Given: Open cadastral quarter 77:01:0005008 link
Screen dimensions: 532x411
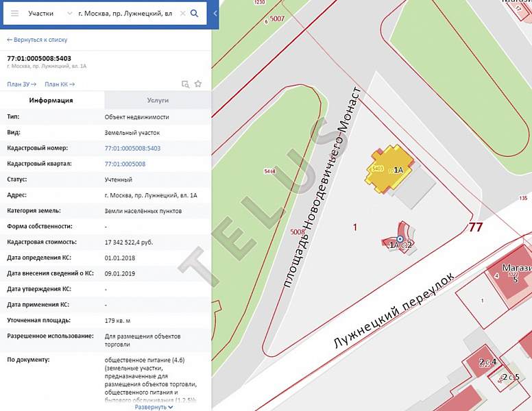Looking at the screenshot, I should (x=125, y=164).
